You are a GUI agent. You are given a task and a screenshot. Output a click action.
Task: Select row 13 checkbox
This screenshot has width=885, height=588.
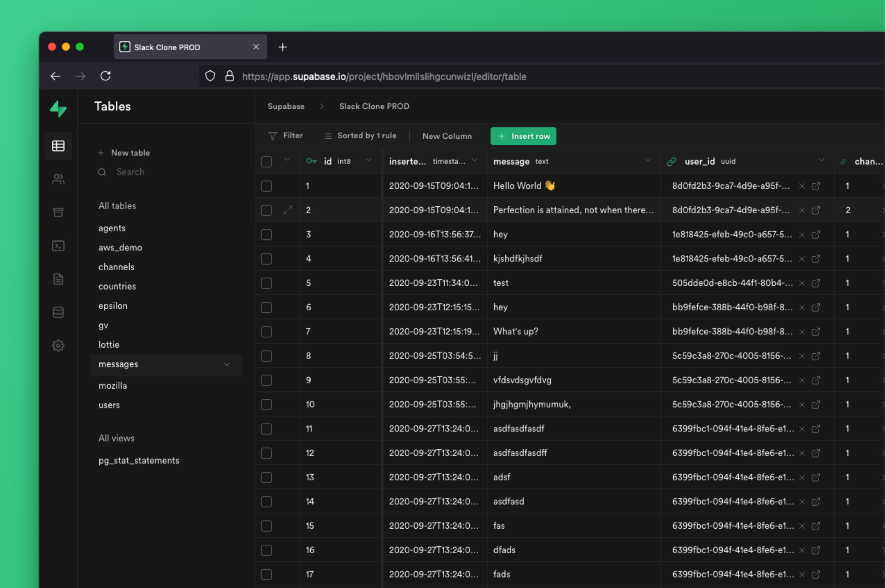266,477
